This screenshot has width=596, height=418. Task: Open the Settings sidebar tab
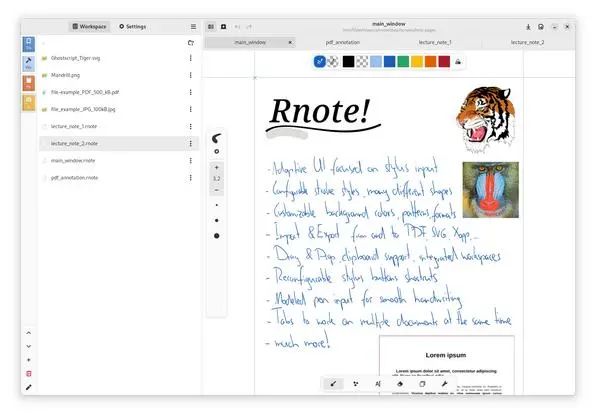click(x=133, y=27)
